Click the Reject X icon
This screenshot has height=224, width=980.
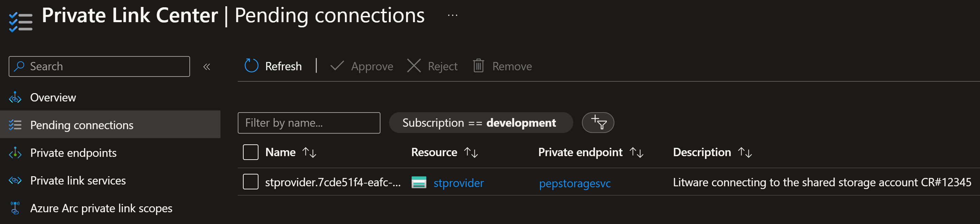(414, 65)
